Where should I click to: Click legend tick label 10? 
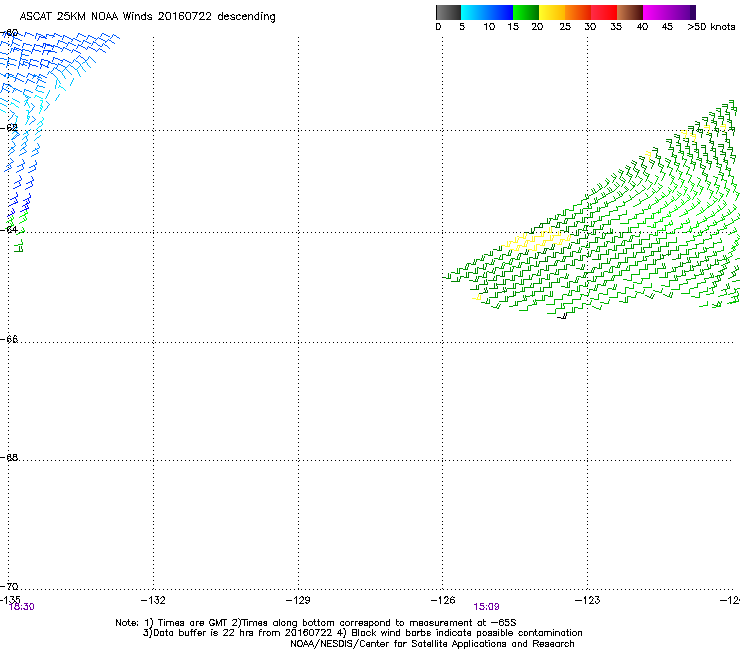(x=489, y=27)
